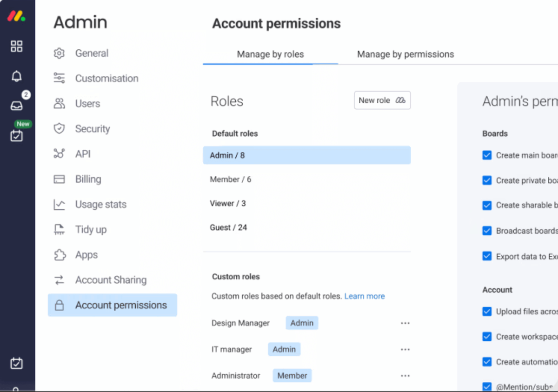Select the Manage by roles tab
This screenshot has height=392, width=558.
270,54
